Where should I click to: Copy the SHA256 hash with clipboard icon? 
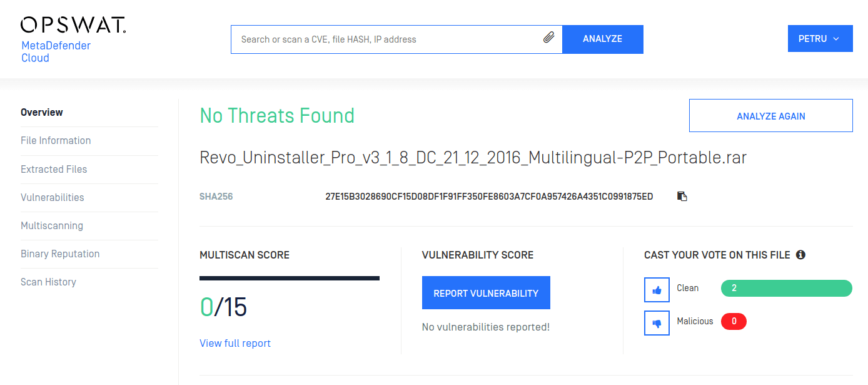click(682, 197)
